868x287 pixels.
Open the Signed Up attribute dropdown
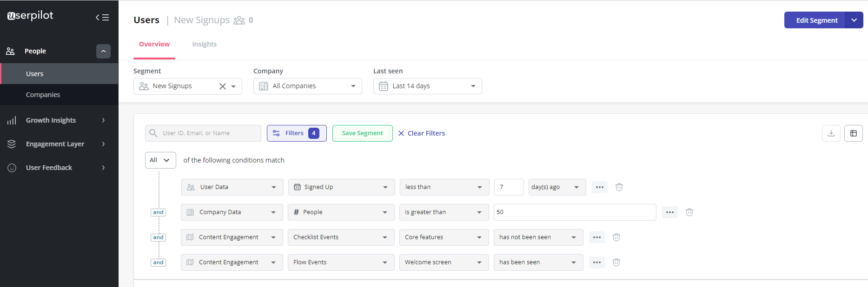341,187
